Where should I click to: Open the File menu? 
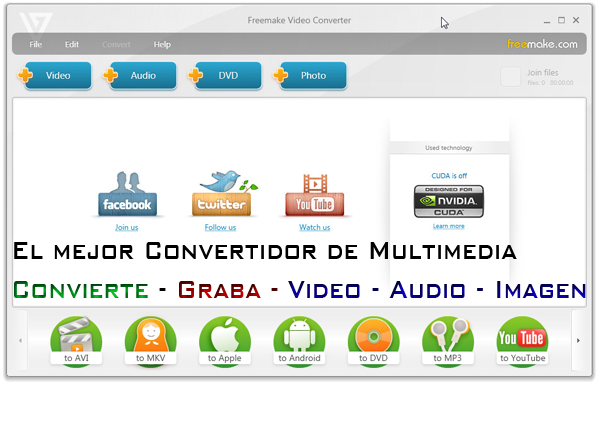(x=36, y=44)
